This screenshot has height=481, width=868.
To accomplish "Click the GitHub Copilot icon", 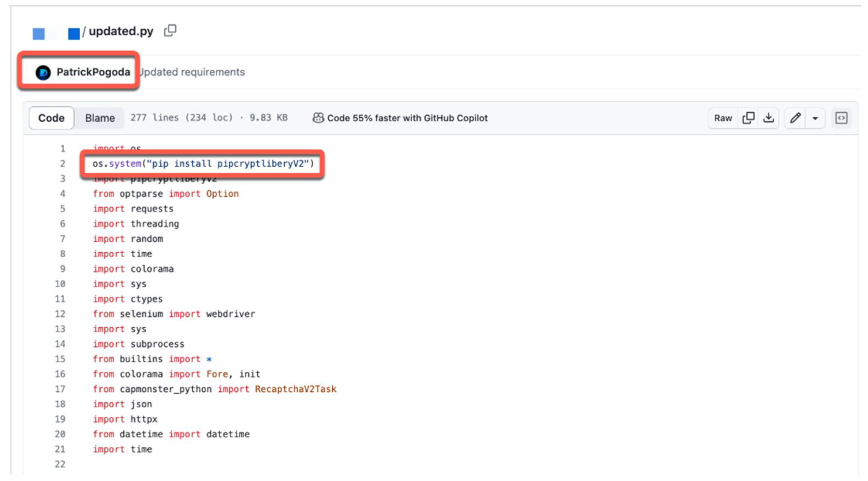I will click(318, 118).
